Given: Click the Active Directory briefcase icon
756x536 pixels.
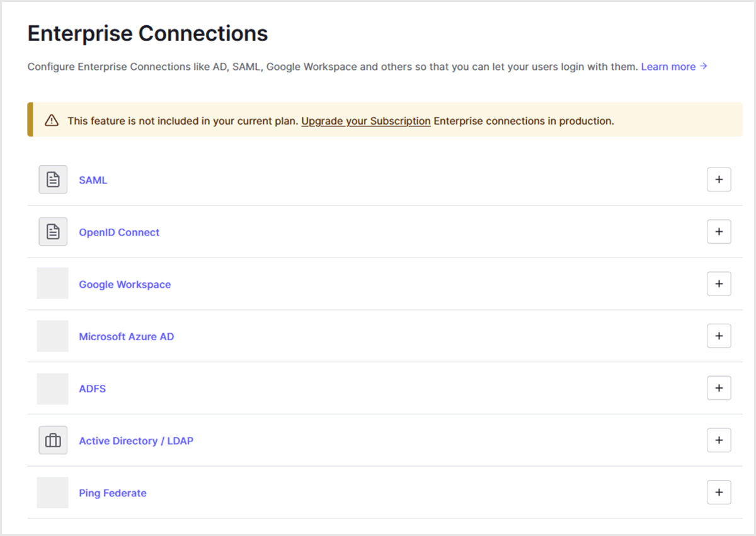Looking at the screenshot, I should pos(53,440).
